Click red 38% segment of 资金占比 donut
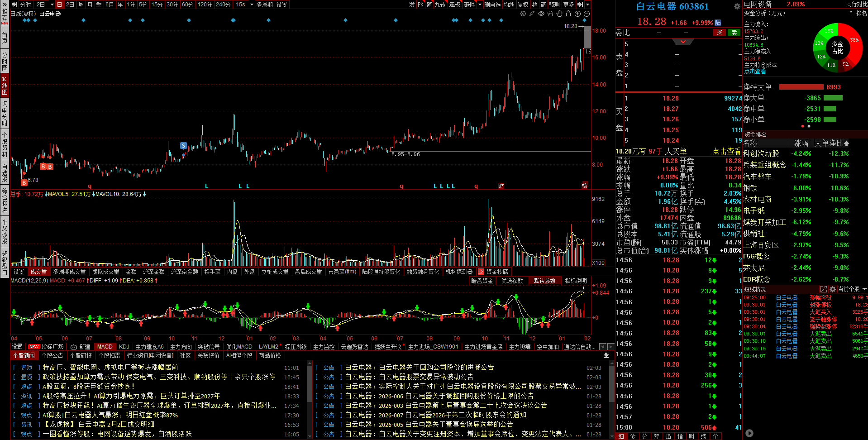The height and width of the screenshot is (440, 868). (x=854, y=41)
